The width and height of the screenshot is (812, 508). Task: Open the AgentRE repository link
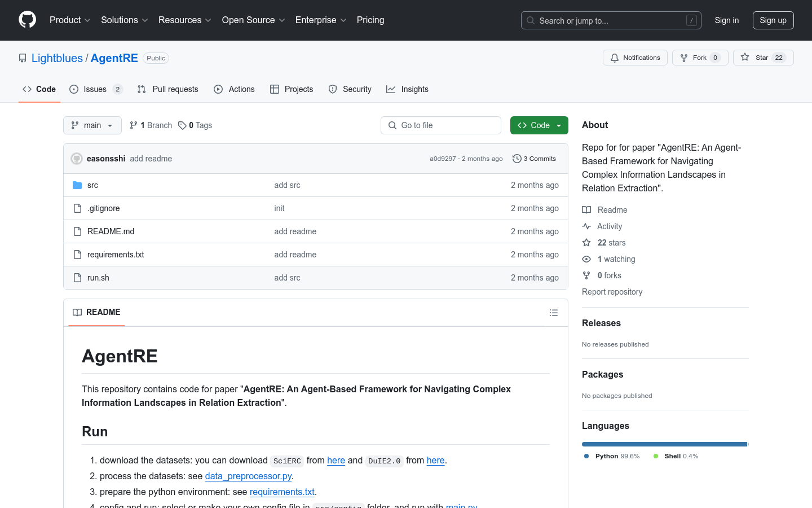114,58
